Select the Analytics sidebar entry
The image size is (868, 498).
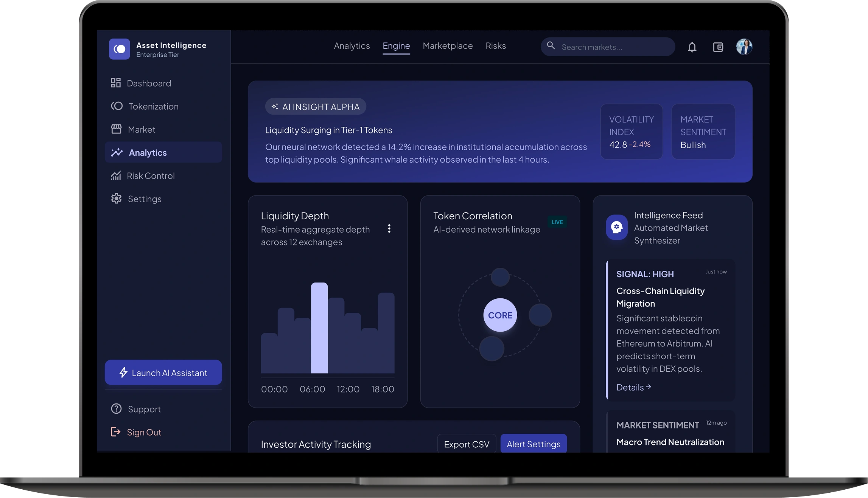(163, 153)
